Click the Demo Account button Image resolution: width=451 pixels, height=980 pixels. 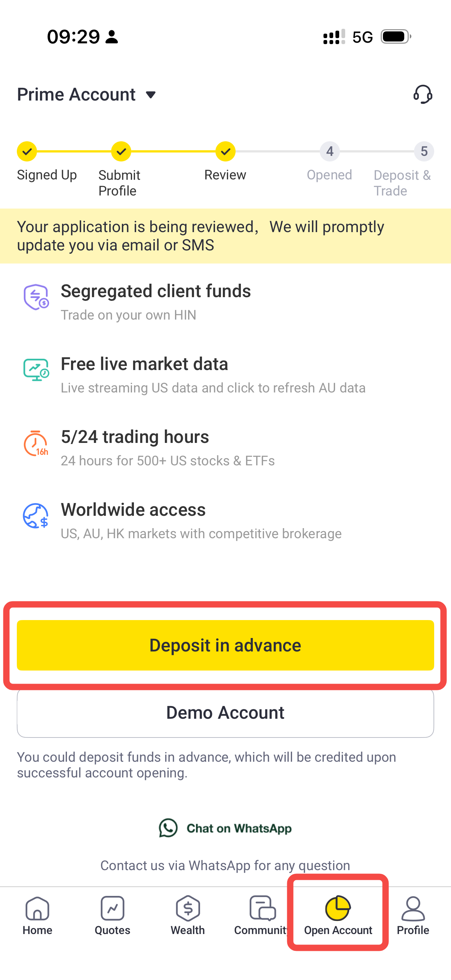pos(225,712)
